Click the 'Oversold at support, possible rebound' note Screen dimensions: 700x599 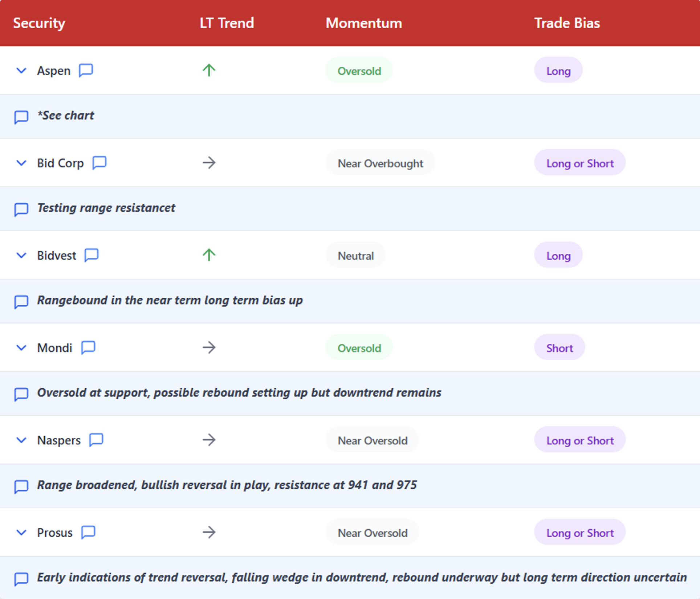(x=239, y=392)
